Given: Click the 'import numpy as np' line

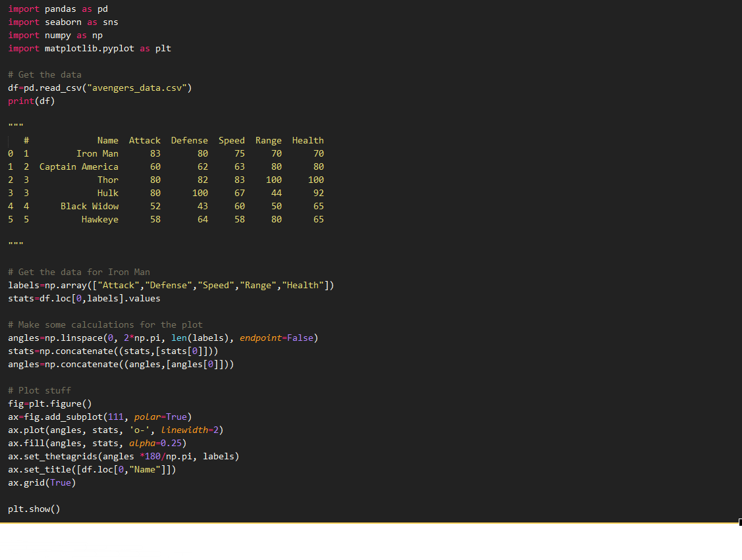Looking at the screenshot, I should click(x=55, y=36).
